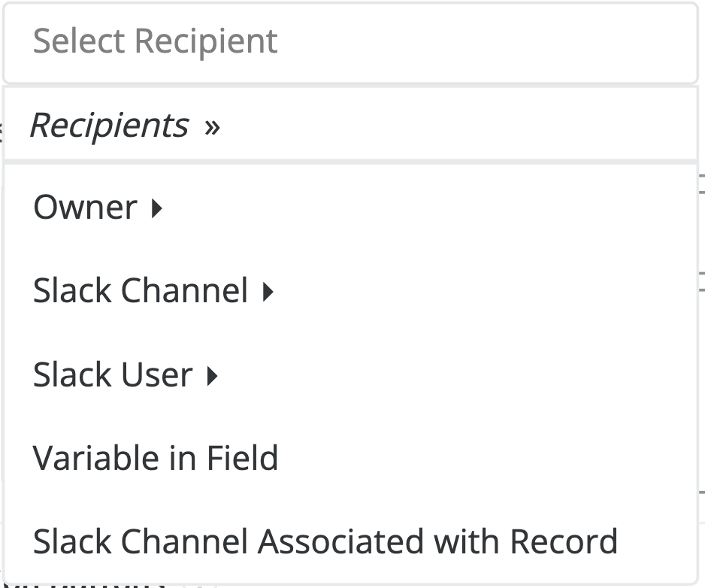This screenshot has width=705, height=588.
Task: Click the Recipients breadcrumb label
Action: 109,126
